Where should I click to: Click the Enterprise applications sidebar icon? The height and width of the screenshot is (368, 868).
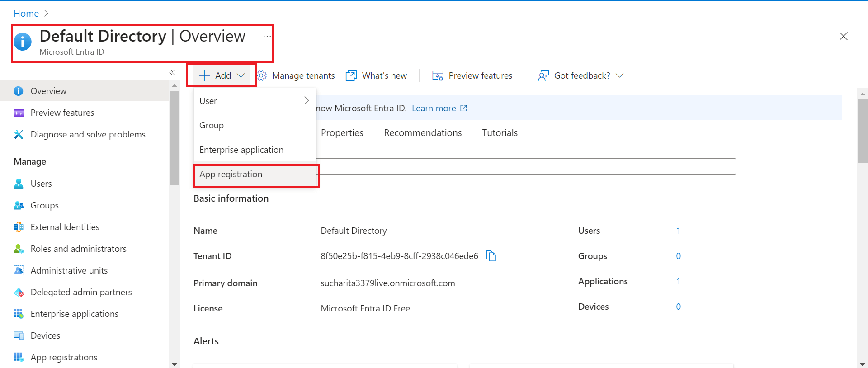point(19,314)
